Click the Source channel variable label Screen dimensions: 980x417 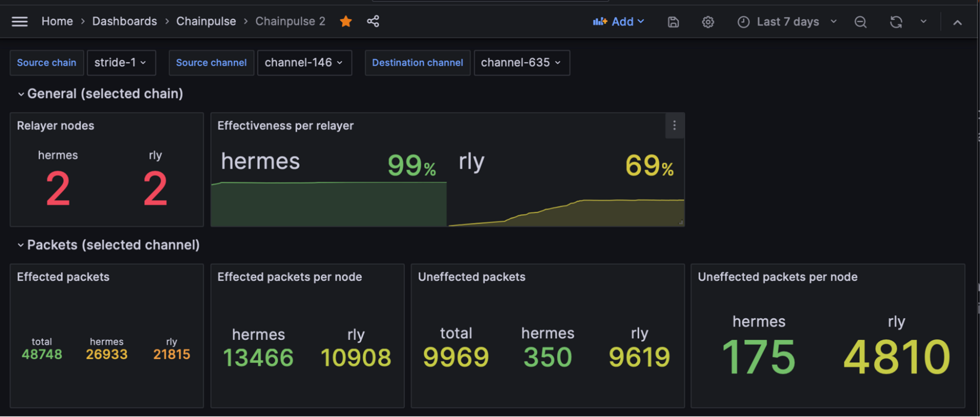[211, 63]
